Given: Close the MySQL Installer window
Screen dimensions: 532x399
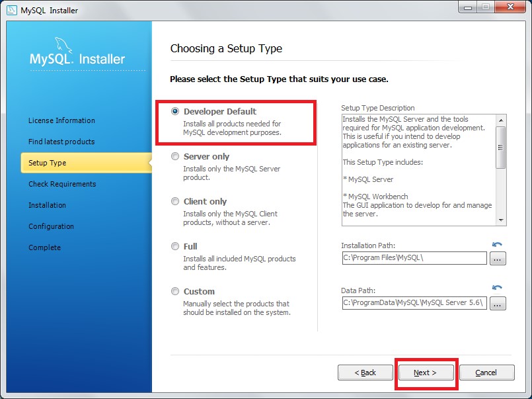Looking at the screenshot, I should (x=510, y=7).
